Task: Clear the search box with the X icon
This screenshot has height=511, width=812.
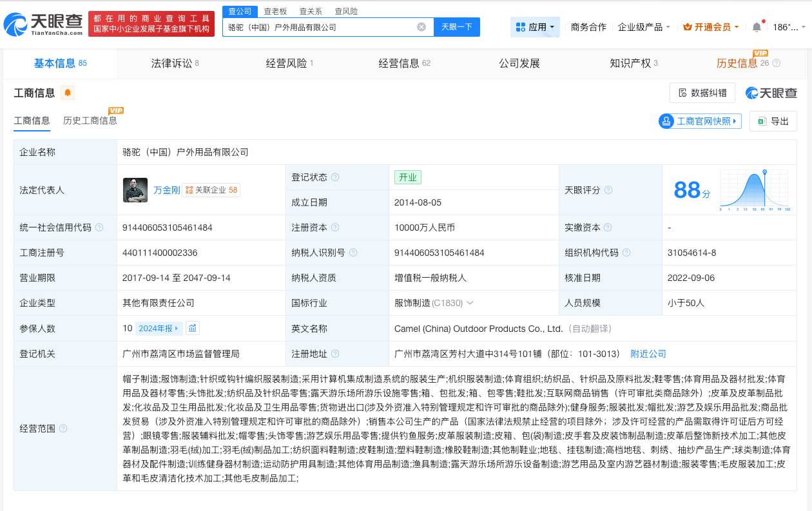Action: [421, 26]
